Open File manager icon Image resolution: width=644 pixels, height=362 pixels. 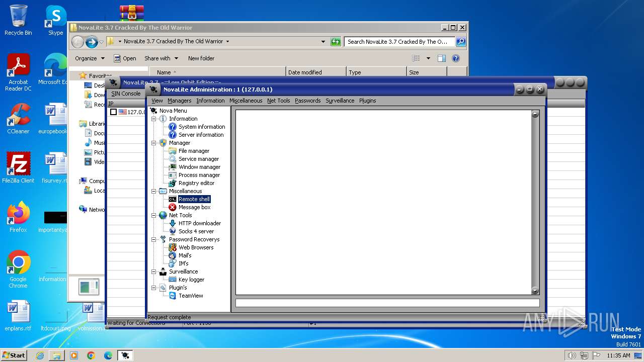173,151
